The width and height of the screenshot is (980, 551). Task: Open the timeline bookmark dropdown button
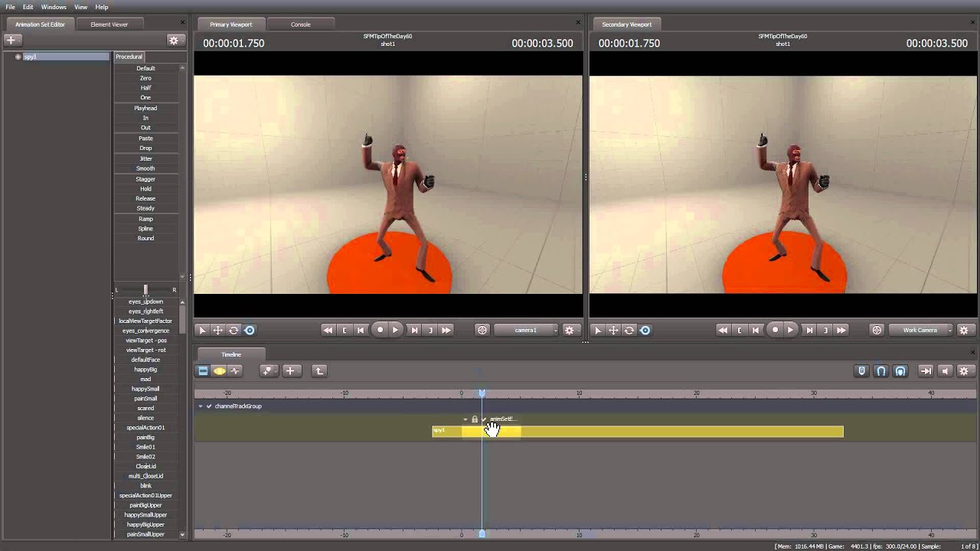[x=267, y=370]
